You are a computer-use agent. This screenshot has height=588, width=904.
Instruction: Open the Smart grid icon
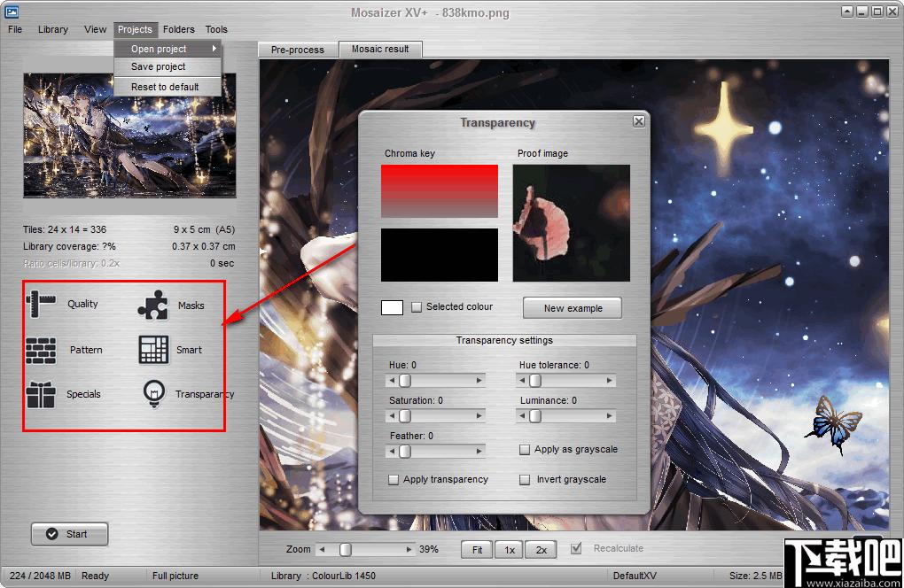154,350
